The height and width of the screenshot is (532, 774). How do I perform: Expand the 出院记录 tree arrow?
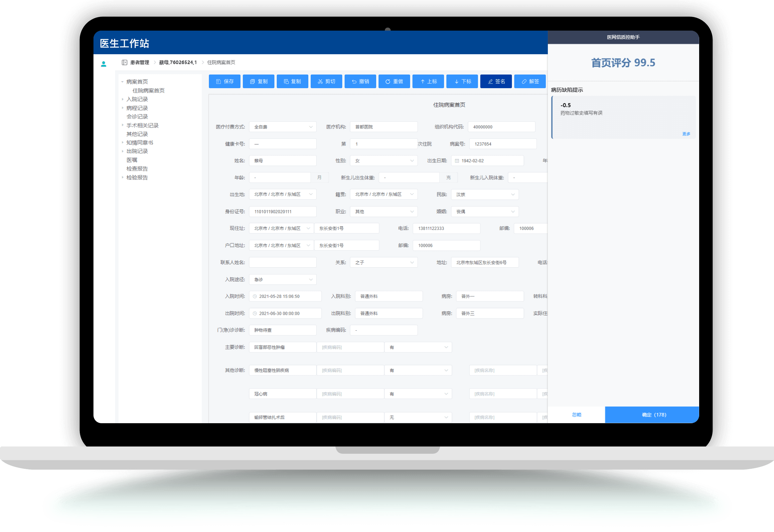point(122,151)
